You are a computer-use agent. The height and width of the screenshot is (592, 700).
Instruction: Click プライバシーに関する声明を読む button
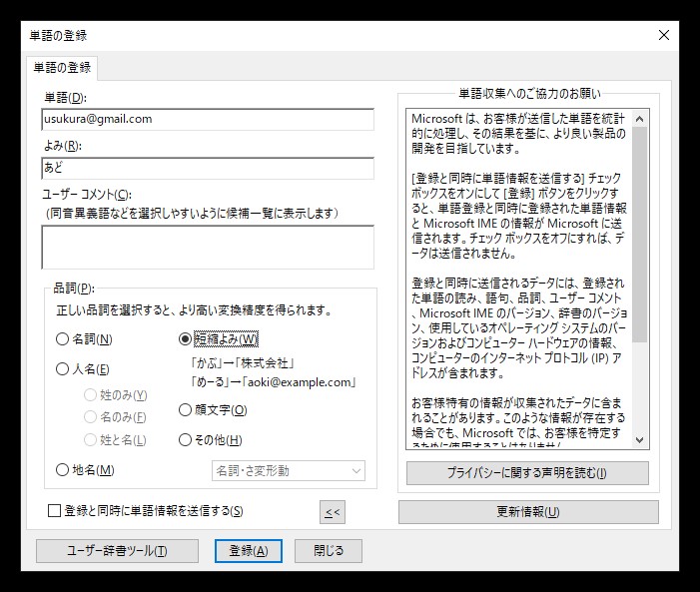pyautogui.click(x=527, y=472)
